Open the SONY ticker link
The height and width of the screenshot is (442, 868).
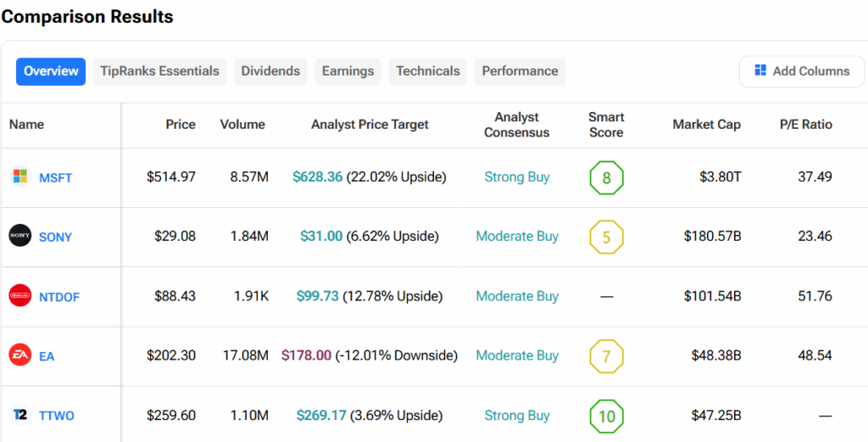click(x=55, y=238)
